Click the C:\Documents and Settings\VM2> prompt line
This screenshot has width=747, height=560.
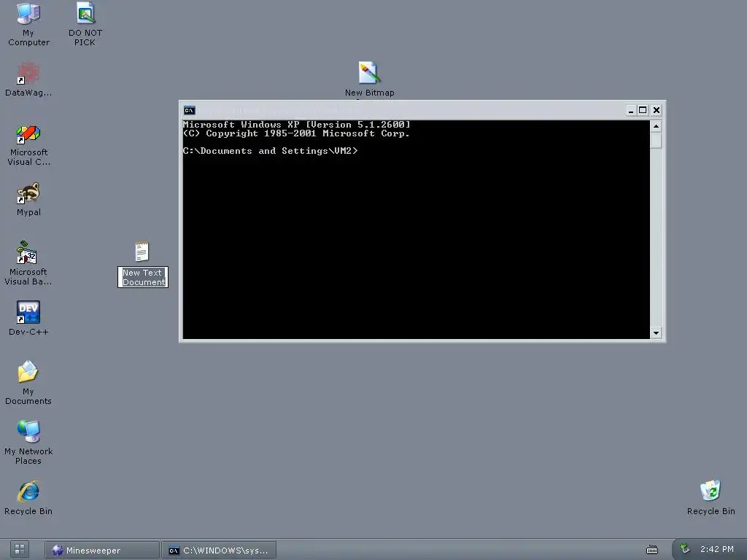click(x=270, y=151)
